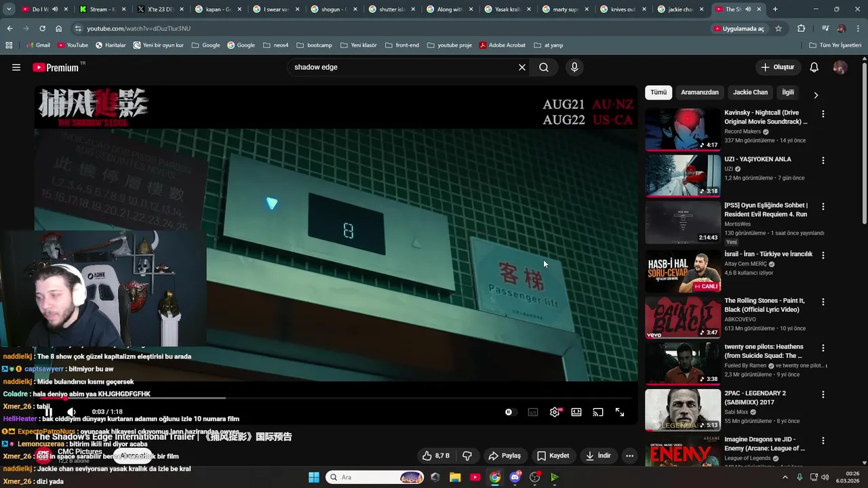Go to the YouTube Premium home logo
The height and width of the screenshot is (488, 868).
[x=56, y=67]
